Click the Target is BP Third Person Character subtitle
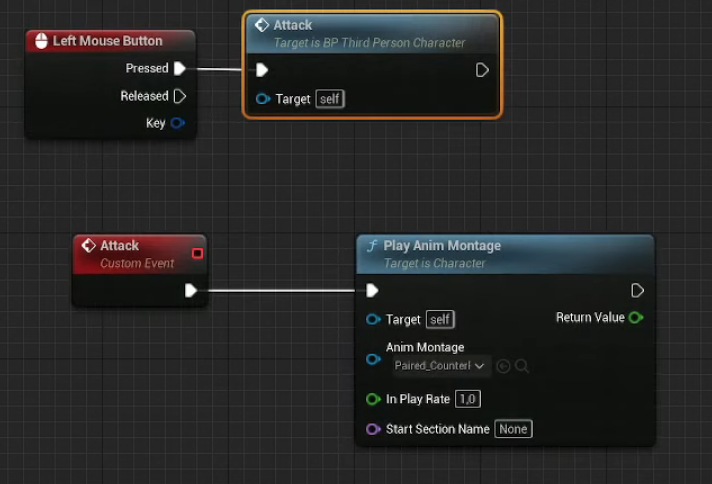The height and width of the screenshot is (484, 712). pos(369,43)
